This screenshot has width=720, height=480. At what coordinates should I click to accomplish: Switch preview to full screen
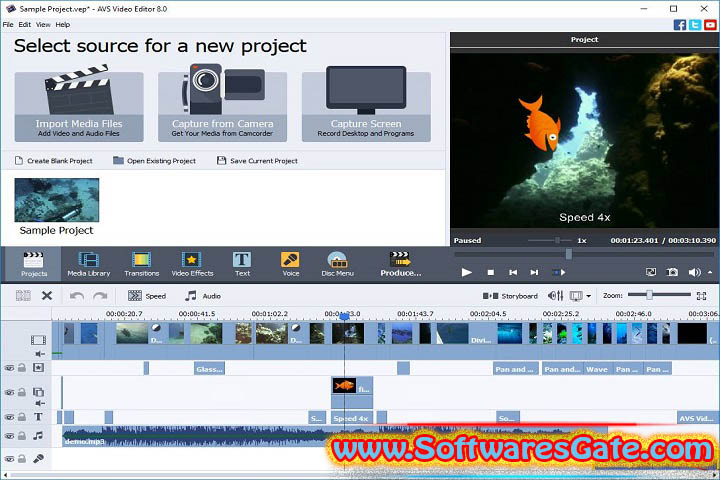[651, 272]
